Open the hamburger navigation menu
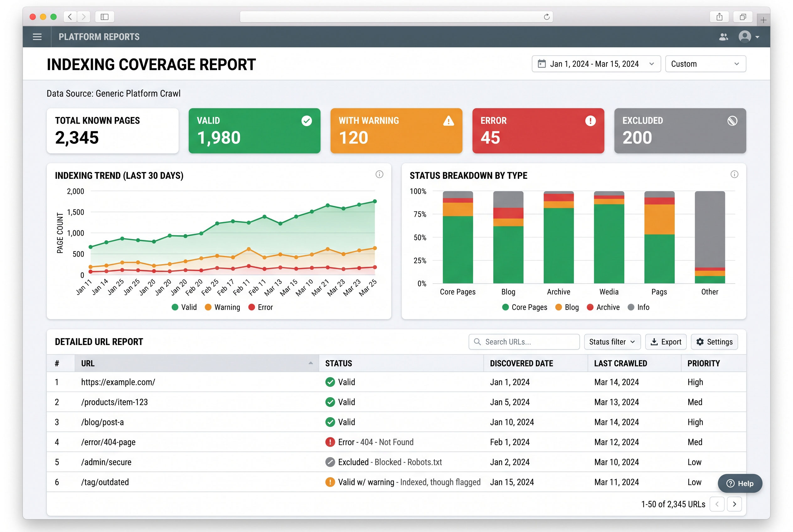The width and height of the screenshot is (793, 532). tap(37, 37)
